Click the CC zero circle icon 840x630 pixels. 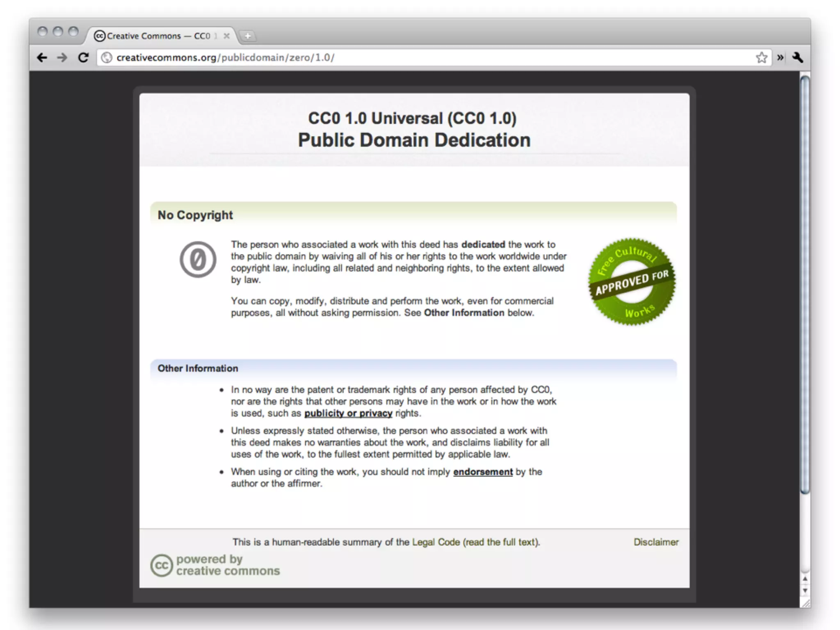coord(198,259)
